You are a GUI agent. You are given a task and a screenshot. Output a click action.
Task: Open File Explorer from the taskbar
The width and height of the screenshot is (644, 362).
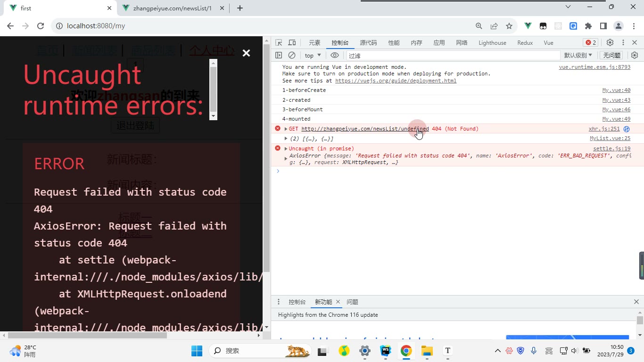click(427, 351)
